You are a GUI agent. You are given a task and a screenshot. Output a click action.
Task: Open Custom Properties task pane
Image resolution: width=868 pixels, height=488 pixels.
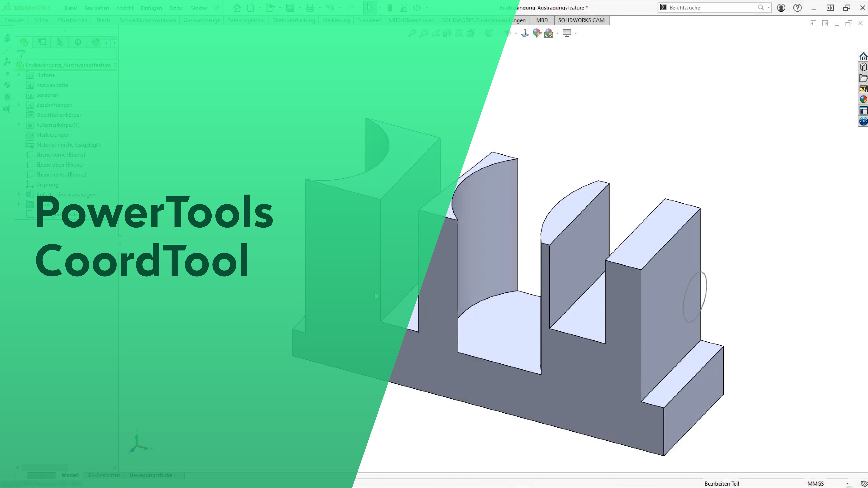(863, 110)
